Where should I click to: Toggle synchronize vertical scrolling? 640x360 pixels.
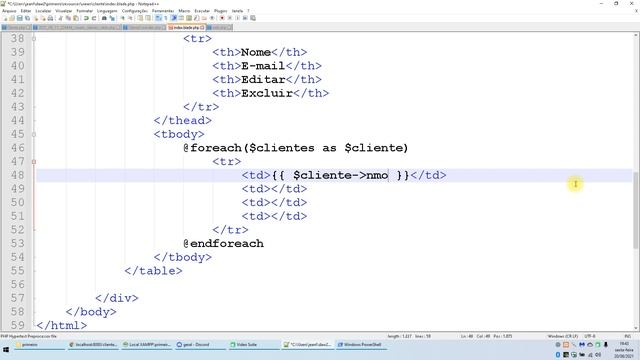(x=140, y=18)
